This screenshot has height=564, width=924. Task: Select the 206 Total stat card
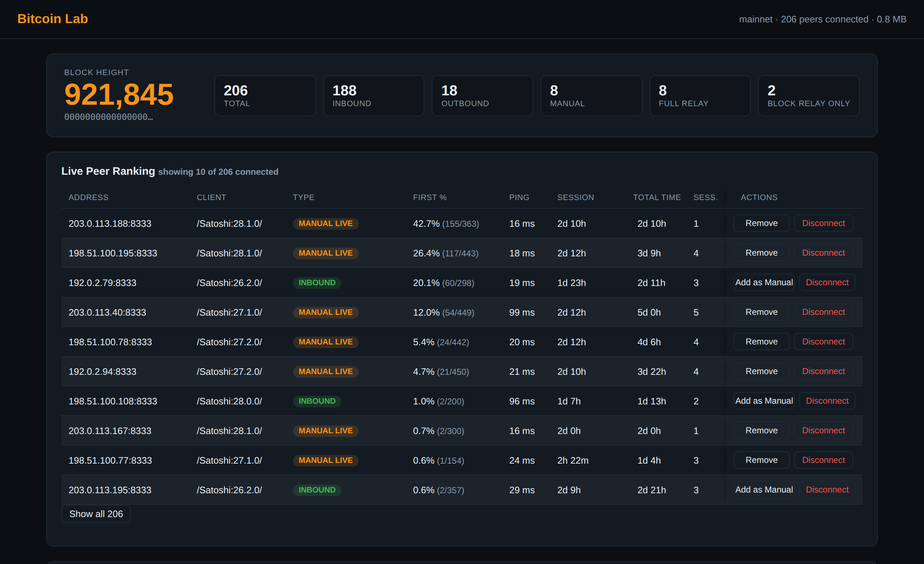coord(265,96)
